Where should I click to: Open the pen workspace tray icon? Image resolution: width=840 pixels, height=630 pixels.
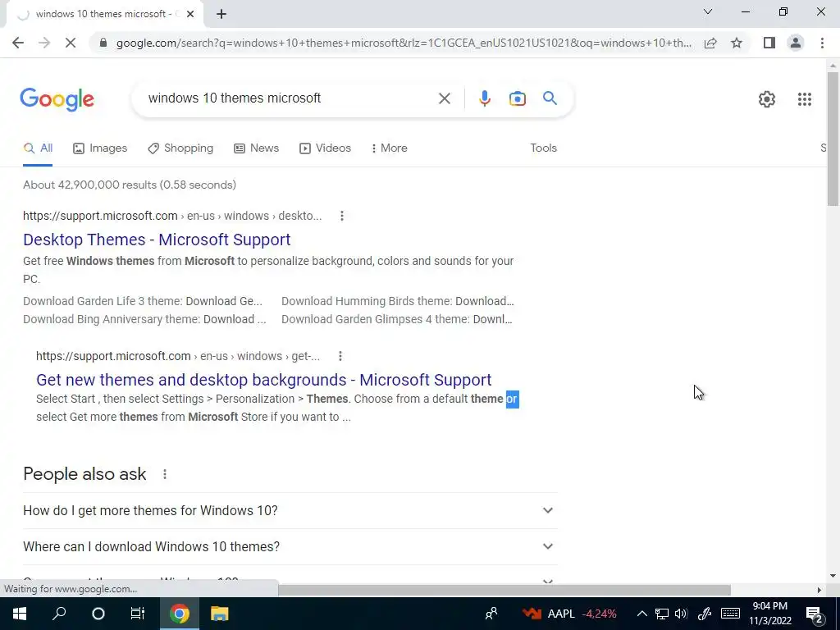(704, 614)
